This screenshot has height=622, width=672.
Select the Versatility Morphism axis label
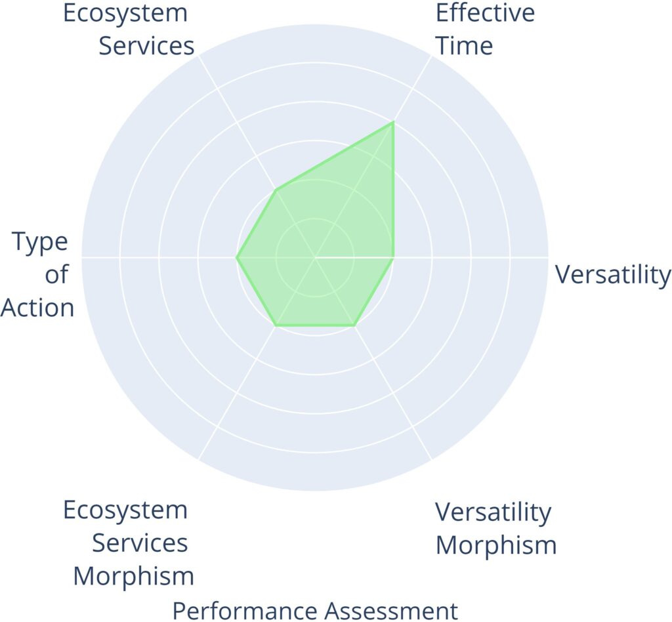tap(495, 528)
